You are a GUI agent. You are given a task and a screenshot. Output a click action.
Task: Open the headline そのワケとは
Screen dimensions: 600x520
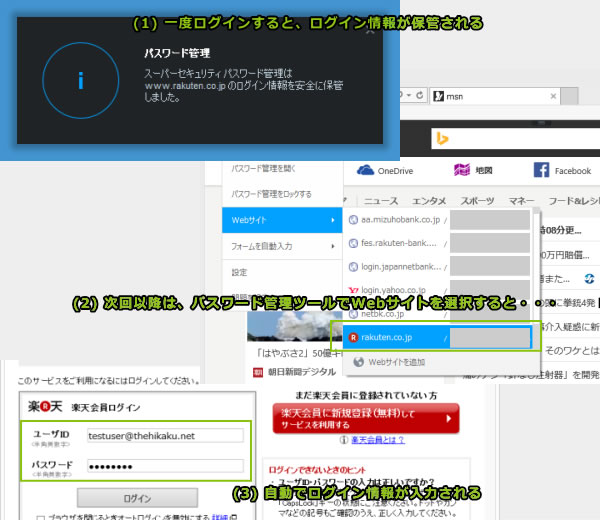[x=572, y=350]
